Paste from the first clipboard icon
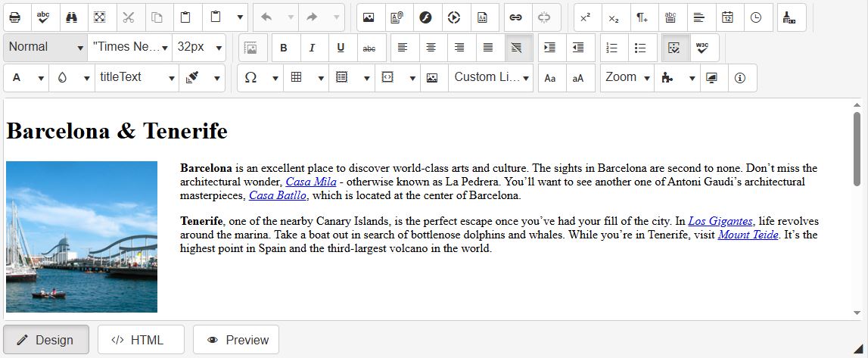Screen dimensions: 868x358 click(x=185, y=17)
